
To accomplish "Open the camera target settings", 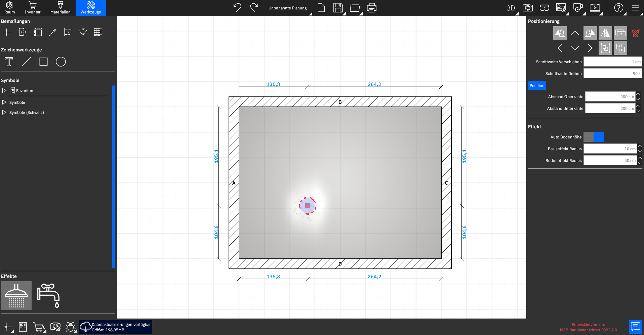I will (x=578, y=8).
